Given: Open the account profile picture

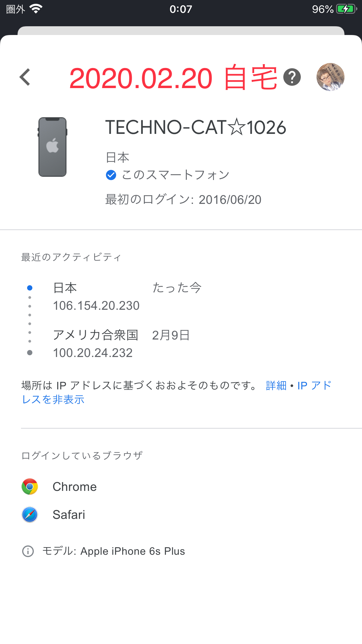Looking at the screenshot, I should (x=330, y=77).
